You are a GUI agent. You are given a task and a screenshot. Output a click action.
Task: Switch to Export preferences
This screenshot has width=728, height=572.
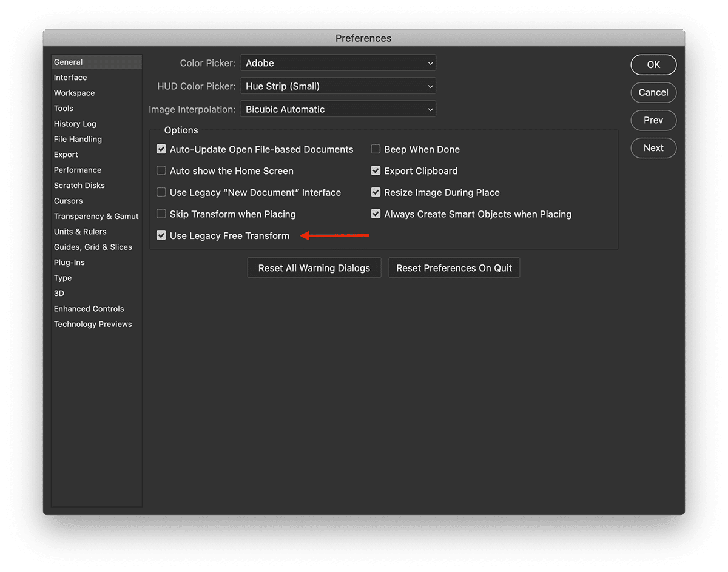click(x=97, y=155)
